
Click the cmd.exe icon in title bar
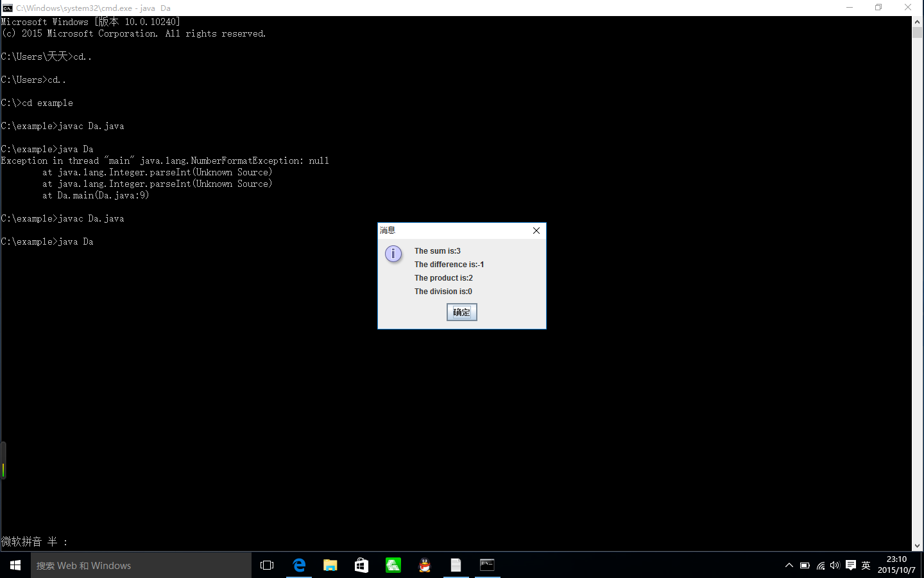click(x=8, y=8)
